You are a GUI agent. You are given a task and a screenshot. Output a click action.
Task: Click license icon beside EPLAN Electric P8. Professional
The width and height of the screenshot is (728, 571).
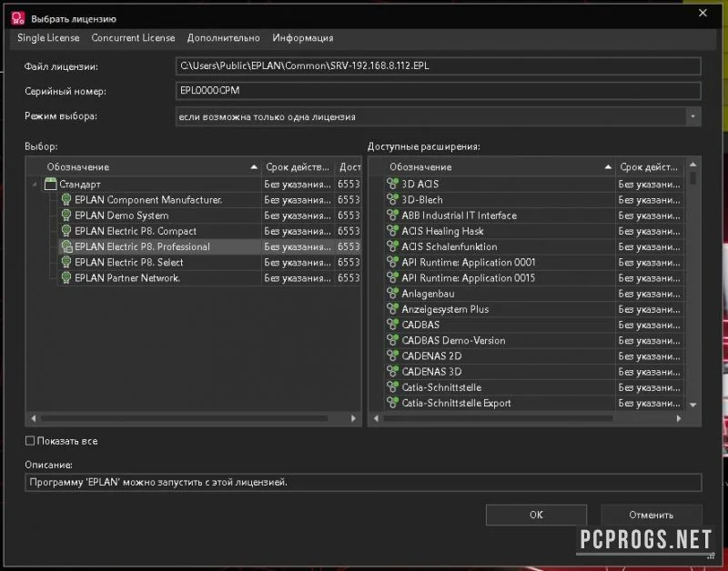(x=66, y=246)
